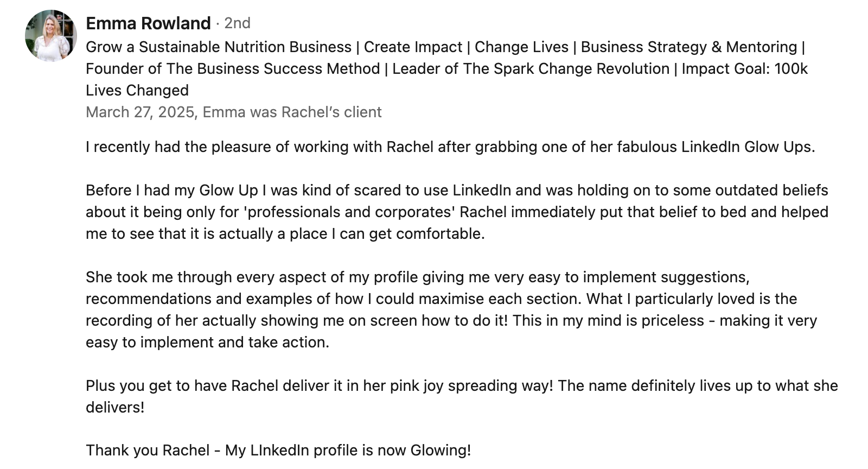Screen dimensions: 868x469
Task: Click the closing "Thank you Rachel" line
Action: click(278, 451)
